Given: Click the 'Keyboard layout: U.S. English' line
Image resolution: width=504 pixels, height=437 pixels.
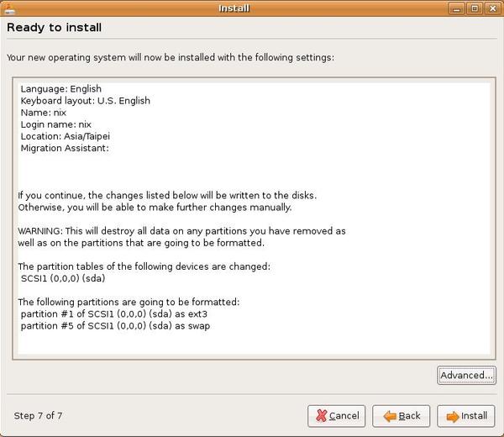Looking at the screenshot, I should pyautogui.click(x=86, y=101).
